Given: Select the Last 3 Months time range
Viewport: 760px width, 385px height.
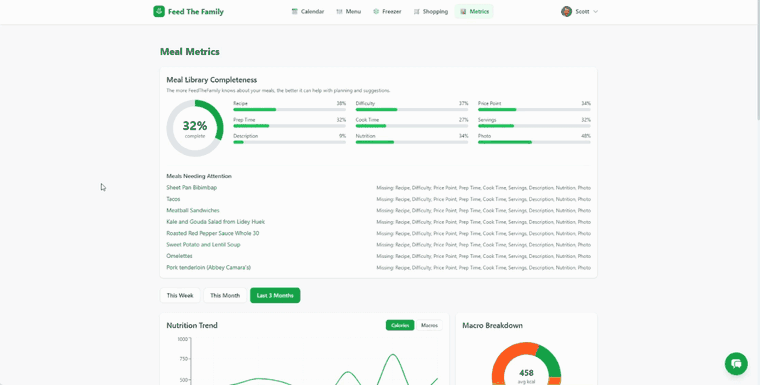Looking at the screenshot, I should coord(275,295).
